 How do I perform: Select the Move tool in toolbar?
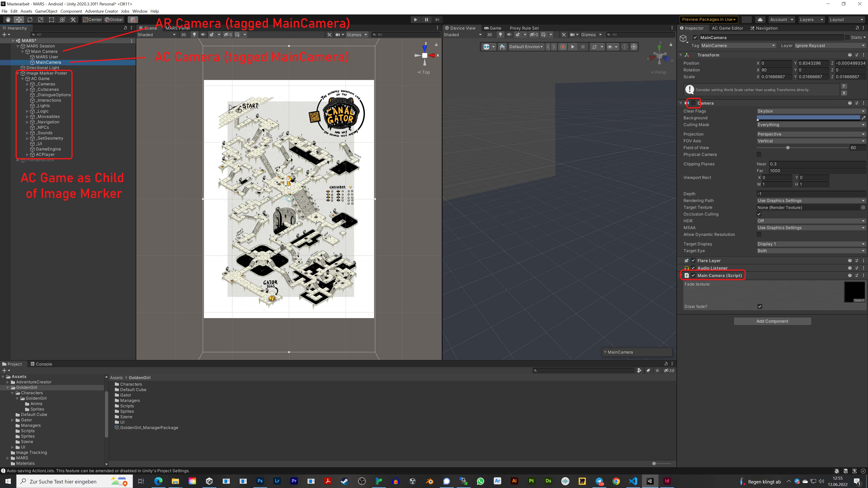point(19,19)
